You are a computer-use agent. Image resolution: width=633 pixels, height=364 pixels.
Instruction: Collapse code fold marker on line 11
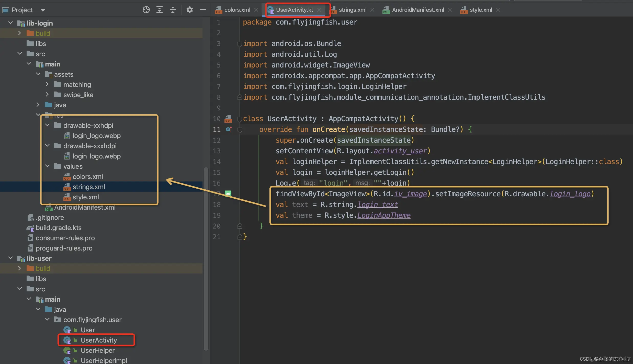pos(240,129)
